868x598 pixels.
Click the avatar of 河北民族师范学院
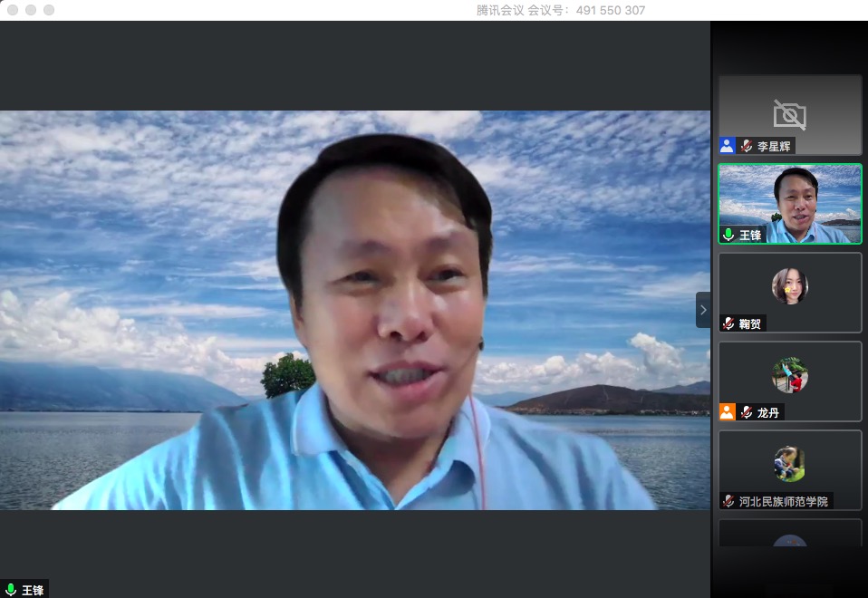[789, 463]
